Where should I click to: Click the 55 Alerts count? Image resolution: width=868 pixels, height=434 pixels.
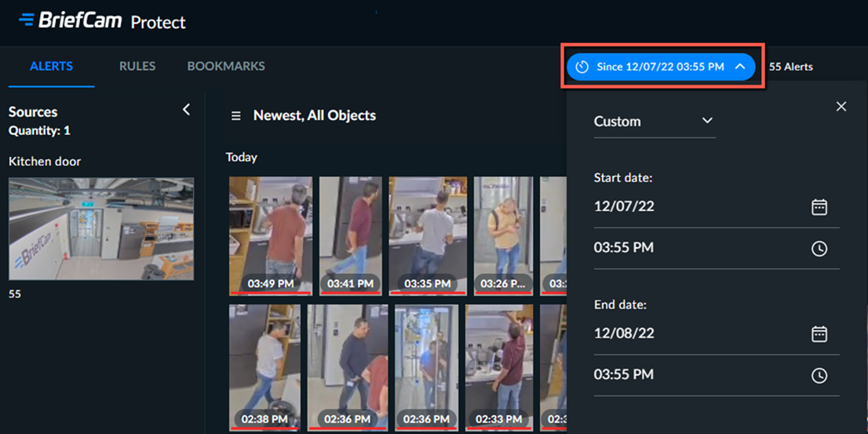click(x=791, y=67)
